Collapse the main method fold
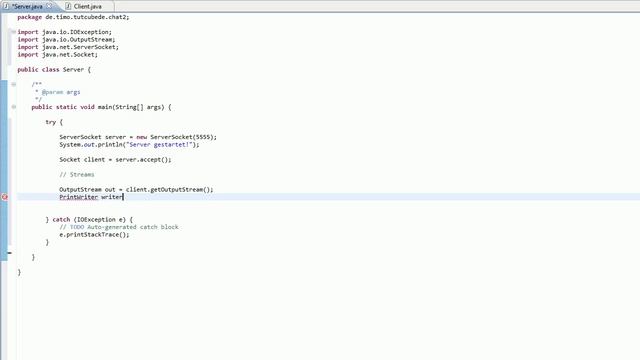640x360 pixels. pos(13,107)
